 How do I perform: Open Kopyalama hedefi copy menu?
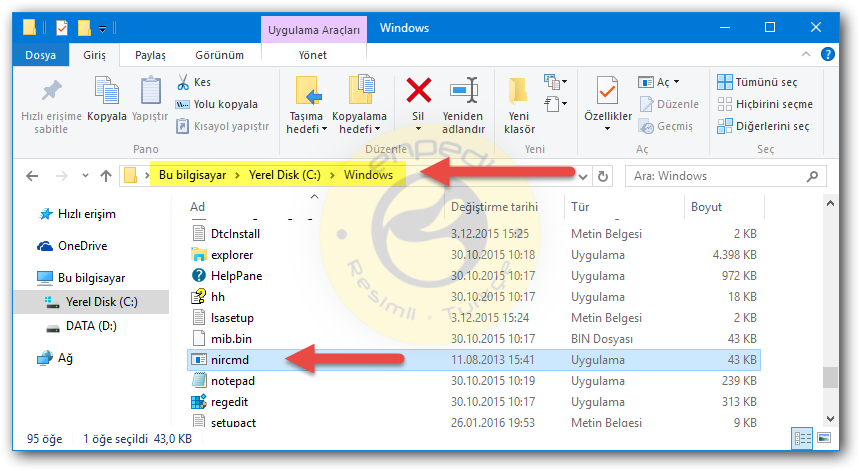pyautogui.click(x=359, y=105)
